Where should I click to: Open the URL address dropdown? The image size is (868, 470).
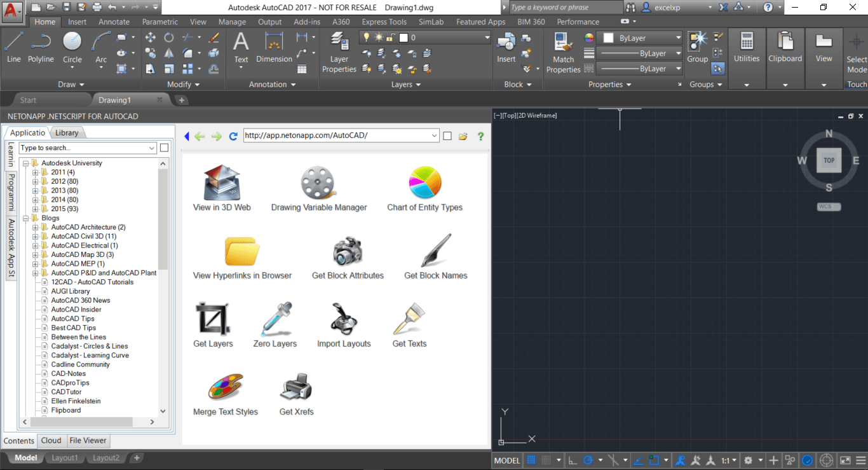pyautogui.click(x=434, y=136)
